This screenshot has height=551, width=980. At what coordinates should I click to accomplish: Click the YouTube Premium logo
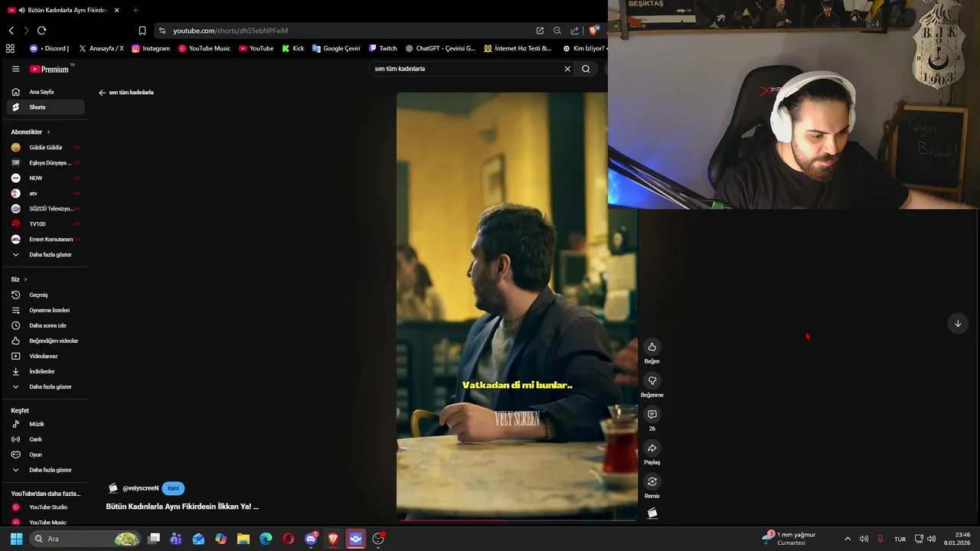tap(50, 69)
